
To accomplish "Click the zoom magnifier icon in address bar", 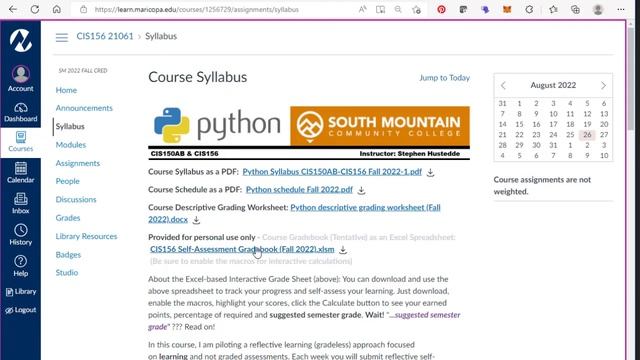I will pyautogui.click(x=398, y=9).
